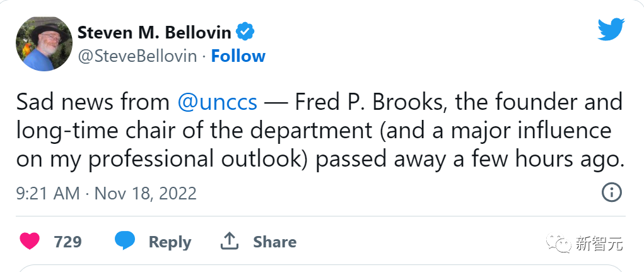Image resolution: width=644 pixels, height=272 pixels.
Task: Open Steven M. Bellovin's profile picture
Action: point(42,43)
